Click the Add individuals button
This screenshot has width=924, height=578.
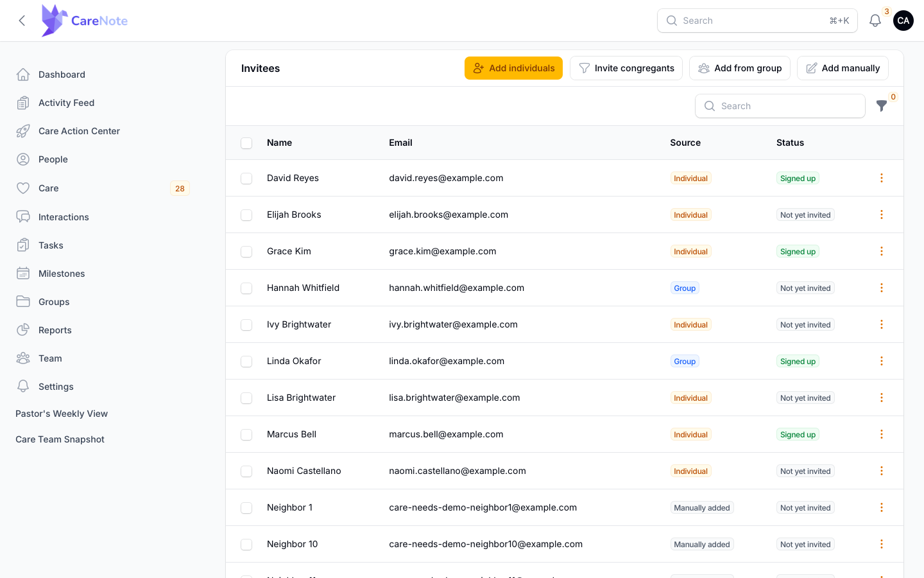513,68
